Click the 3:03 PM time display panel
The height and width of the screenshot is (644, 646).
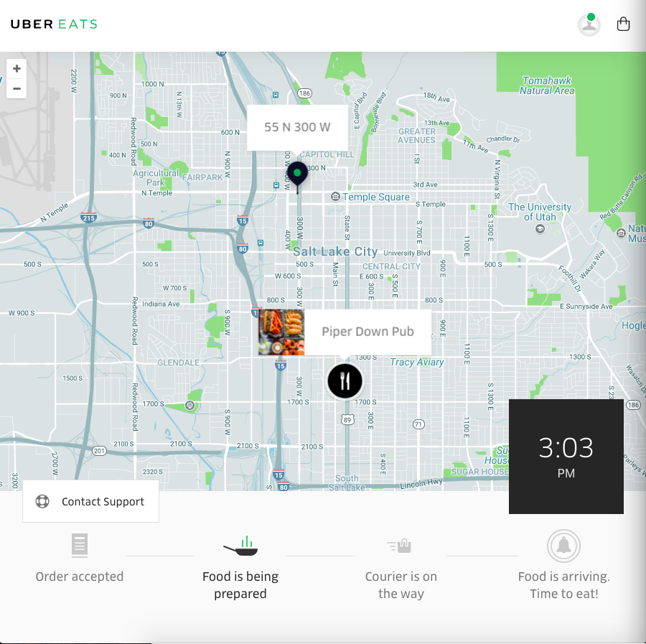(x=566, y=456)
